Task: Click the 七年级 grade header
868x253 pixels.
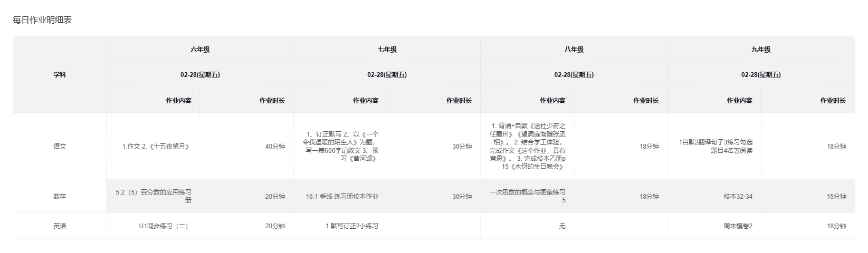Action: point(387,50)
